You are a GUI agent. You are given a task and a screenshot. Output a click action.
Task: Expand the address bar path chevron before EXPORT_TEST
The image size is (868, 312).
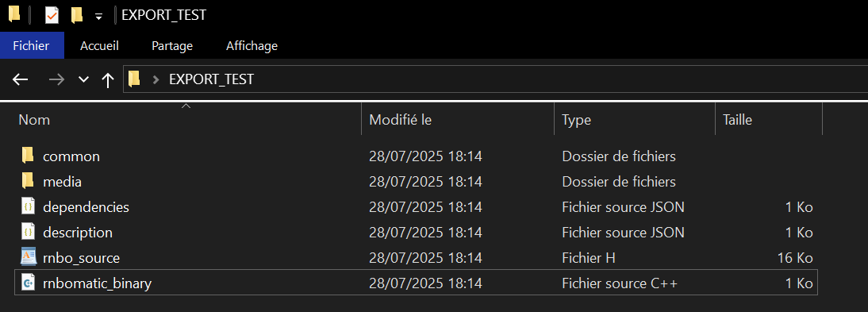coord(156,80)
